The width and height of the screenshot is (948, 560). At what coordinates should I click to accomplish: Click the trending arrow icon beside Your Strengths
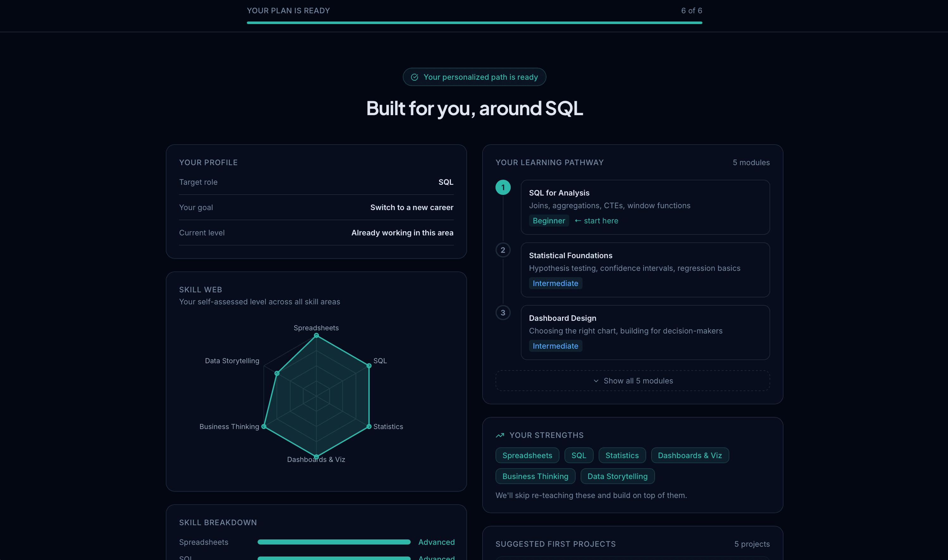[x=500, y=435]
